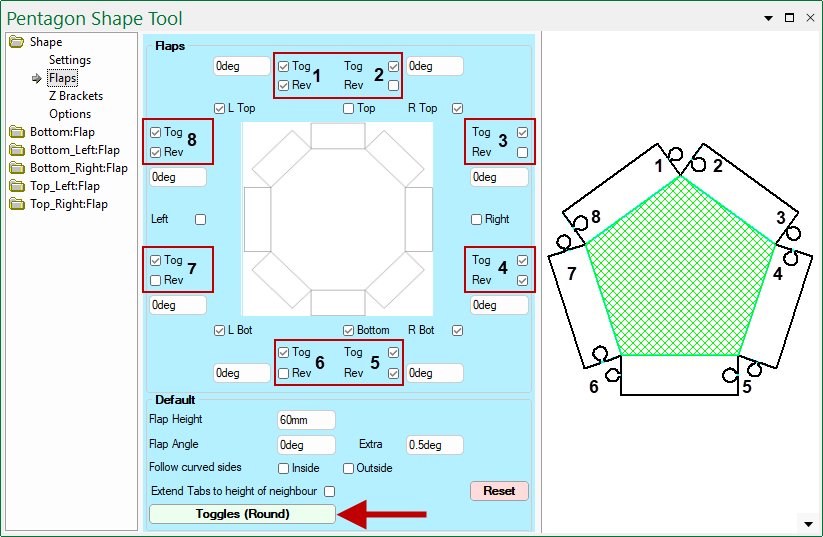Viewport: 823px width, 537px height.
Task: Click the Shape folder icon in tree
Action: (16, 42)
